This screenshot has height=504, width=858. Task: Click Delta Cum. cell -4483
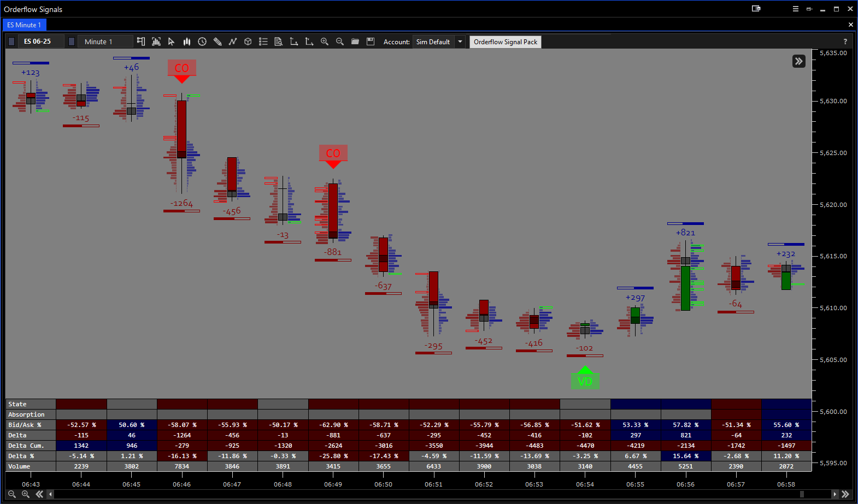point(534,446)
